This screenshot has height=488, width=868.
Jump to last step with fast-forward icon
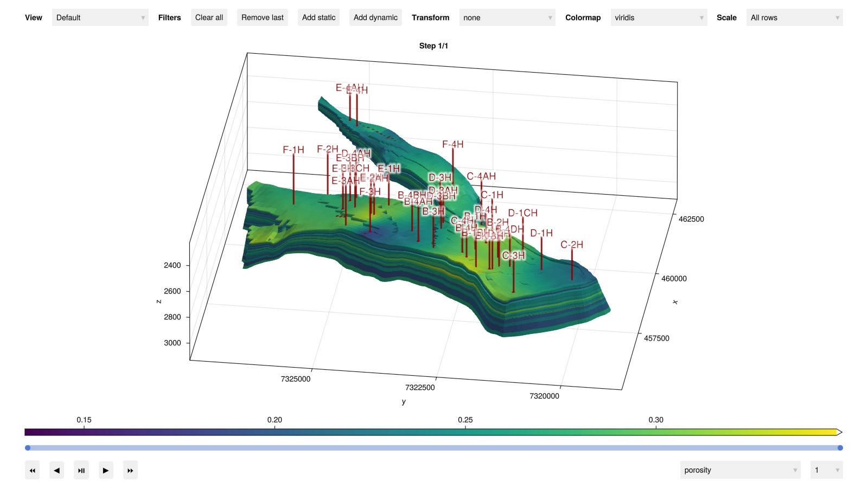130,470
